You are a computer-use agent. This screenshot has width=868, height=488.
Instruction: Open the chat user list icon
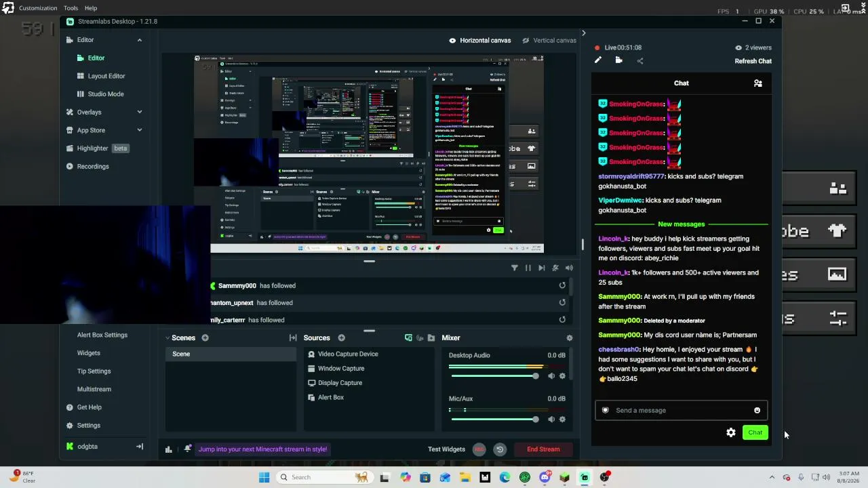point(758,83)
